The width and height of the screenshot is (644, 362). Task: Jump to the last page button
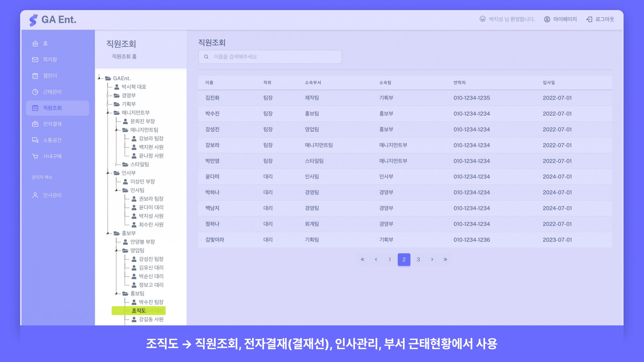[445, 260]
